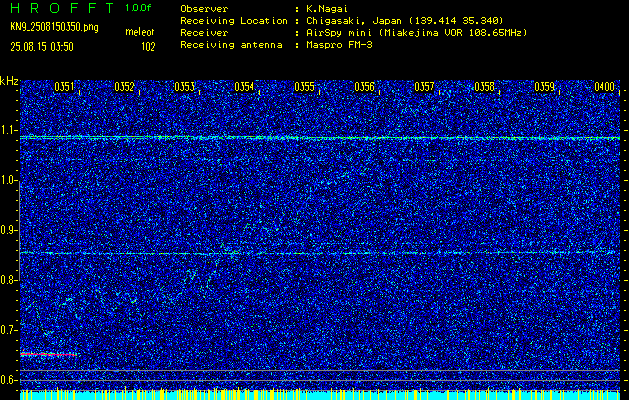Click the 1.0 kHz axis label
Viewport: 629px width, 400px height.
(8, 180)
